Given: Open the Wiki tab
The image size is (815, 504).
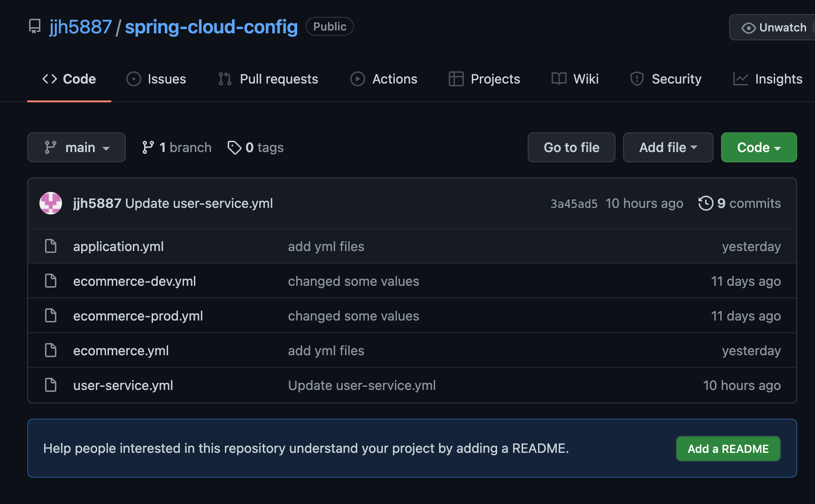Looking at the screenshot, I should 575,79.
